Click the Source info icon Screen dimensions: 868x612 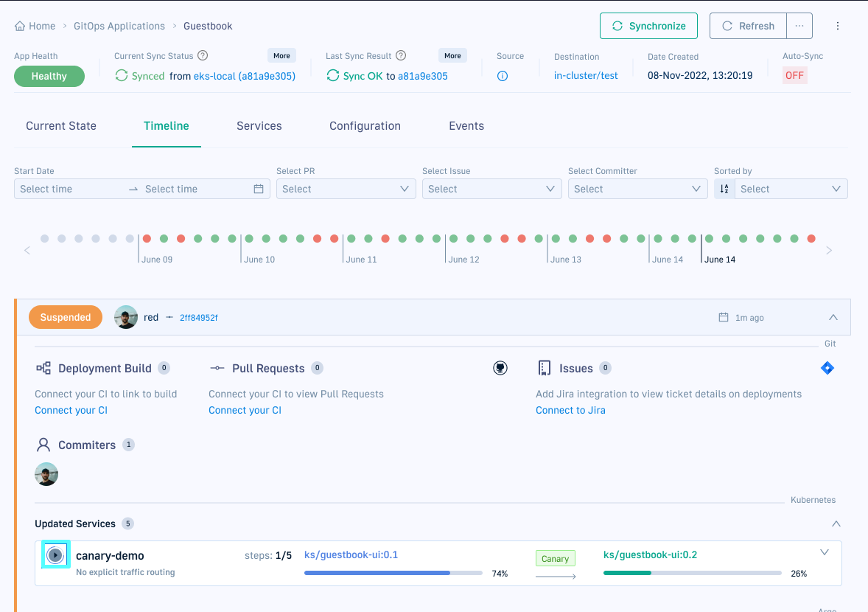(503, 76)
